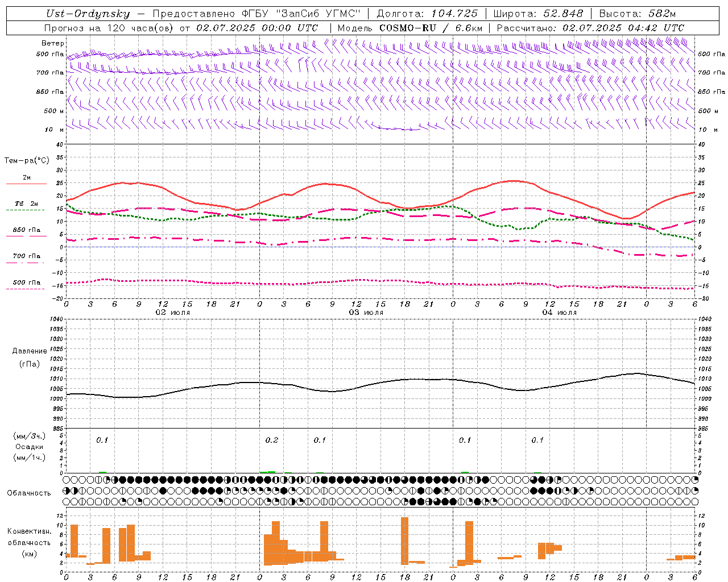This screenshot has height=582, width=728.
Task: Click the Тем-ра(°C) panel label
Action: pyautogui.click(x=27, y=161)
